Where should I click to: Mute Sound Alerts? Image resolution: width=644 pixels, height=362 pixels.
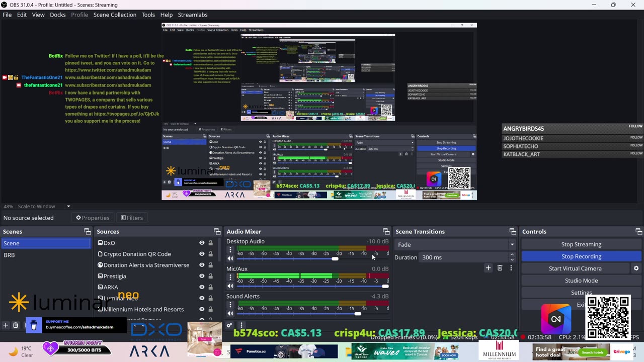[x=230, y=313]
